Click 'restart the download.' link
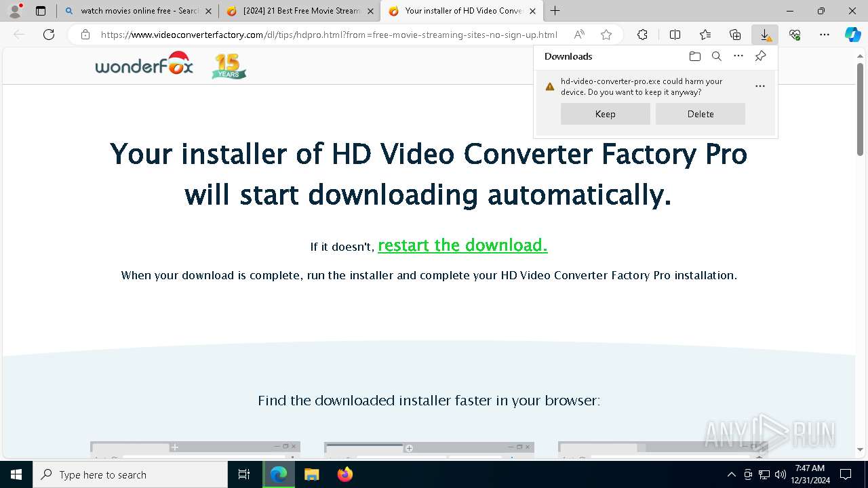This screenshot has width=868, height=488. [x=462, y=245]
